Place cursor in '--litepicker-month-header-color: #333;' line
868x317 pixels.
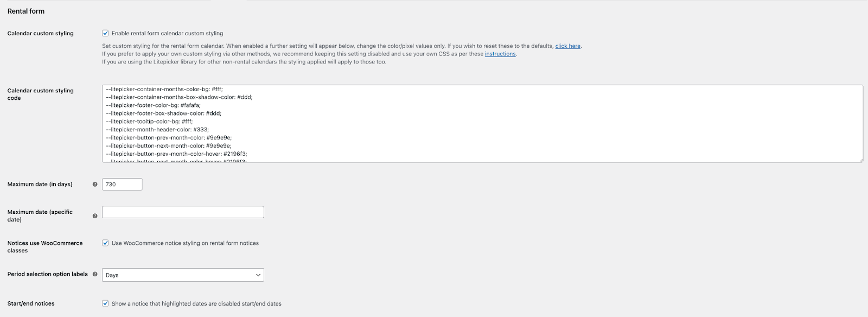click(157, 130)
